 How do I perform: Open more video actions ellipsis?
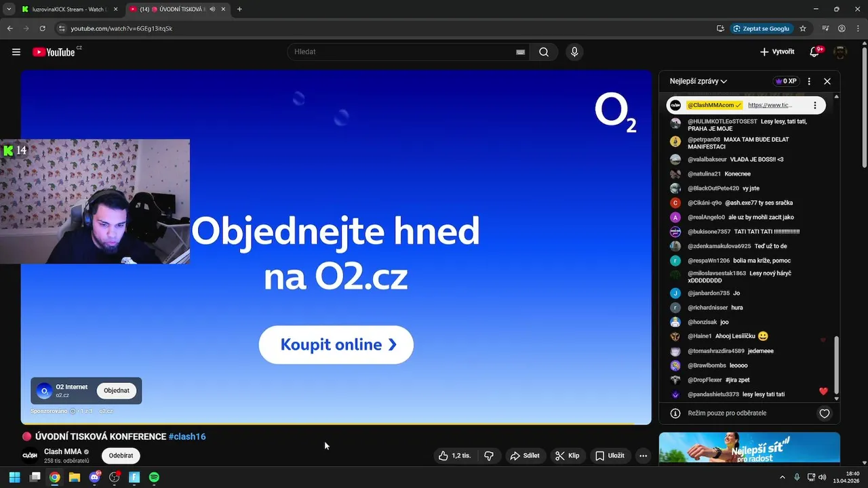pos(643,456)
